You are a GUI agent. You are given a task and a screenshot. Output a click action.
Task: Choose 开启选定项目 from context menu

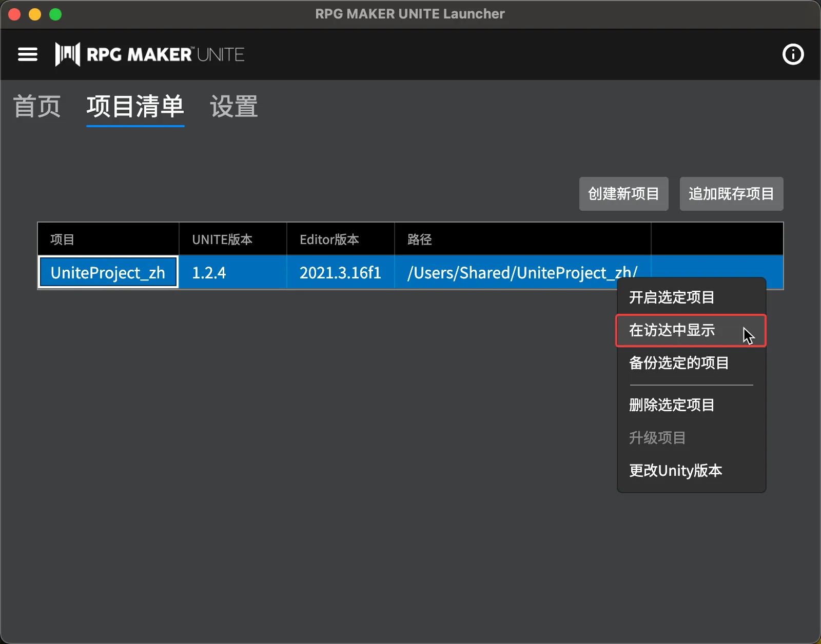click(x=691, y=297)
